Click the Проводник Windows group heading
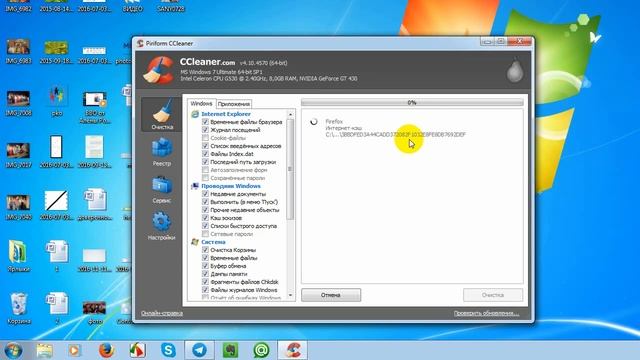Screen dimensions: 640x360 click(x=231, y=186)
